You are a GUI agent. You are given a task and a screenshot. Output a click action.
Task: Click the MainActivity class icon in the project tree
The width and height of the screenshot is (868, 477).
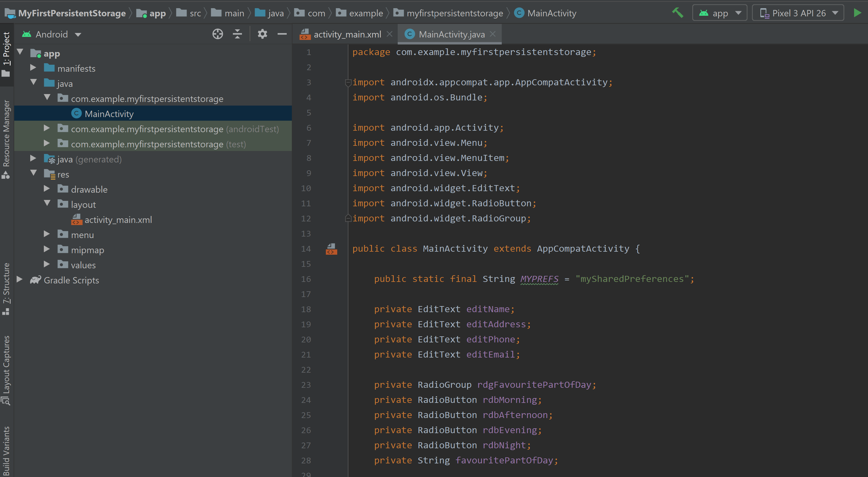pyautogui.click(x=77, y=113)
